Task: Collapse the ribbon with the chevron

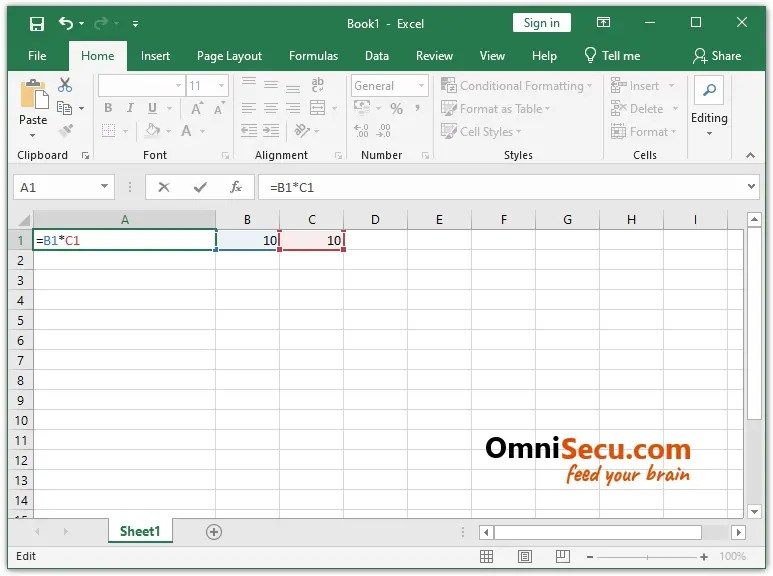Action: tap(750, 155)
